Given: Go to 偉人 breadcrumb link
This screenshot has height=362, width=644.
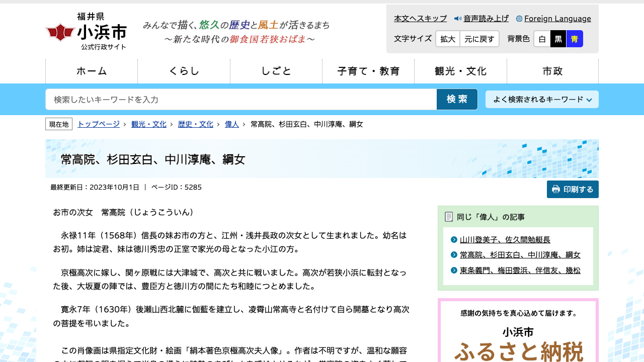Looking at the screenshot, I should [232, 124].
